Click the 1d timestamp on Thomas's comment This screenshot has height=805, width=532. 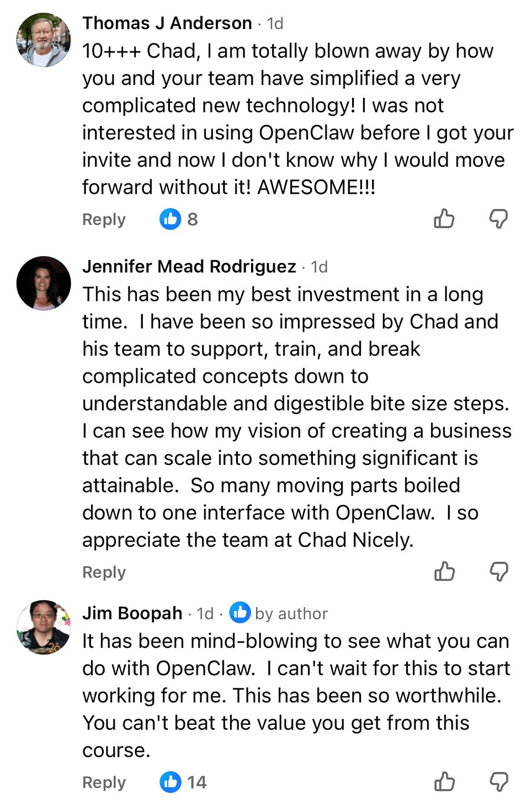coord(275,24)
